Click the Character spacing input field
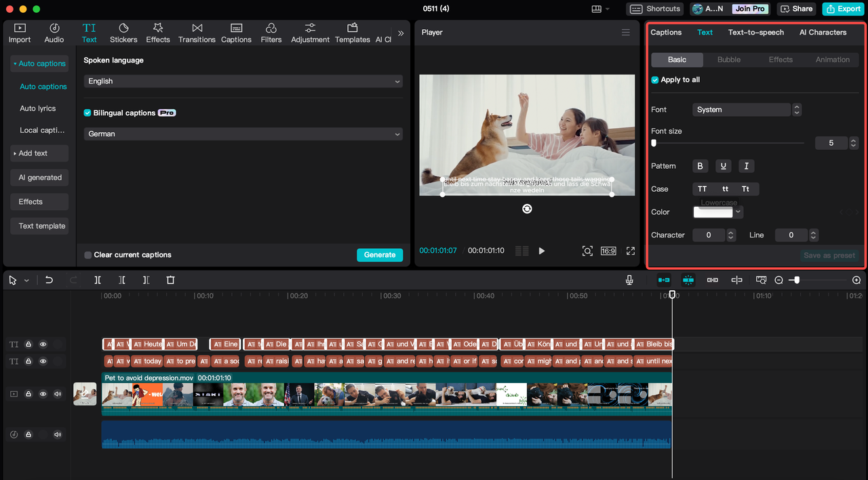Viewport: 868px width, 480px height. point(709,235)
